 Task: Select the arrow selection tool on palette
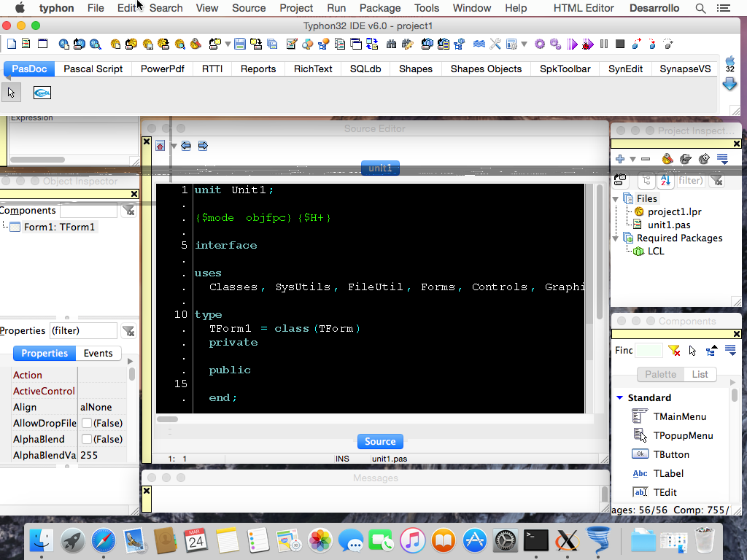[12, 93]
